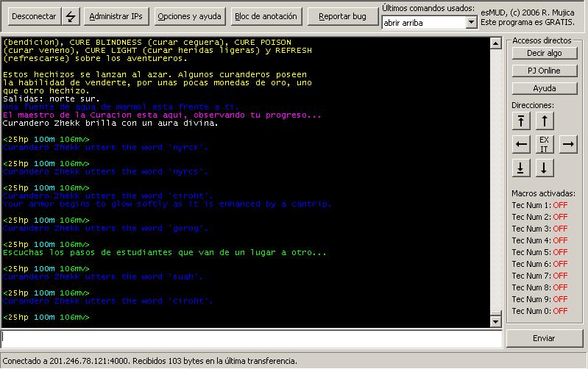Click the scrollbar up arrow of terminal

pos(496,43)
